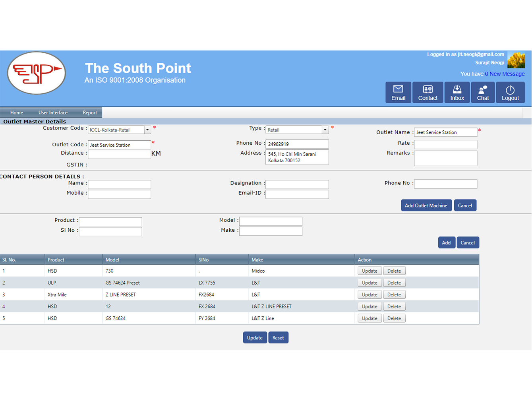Screen dimensions: 532x401
Task: Open the Home menu
Action: coord(17,113)
